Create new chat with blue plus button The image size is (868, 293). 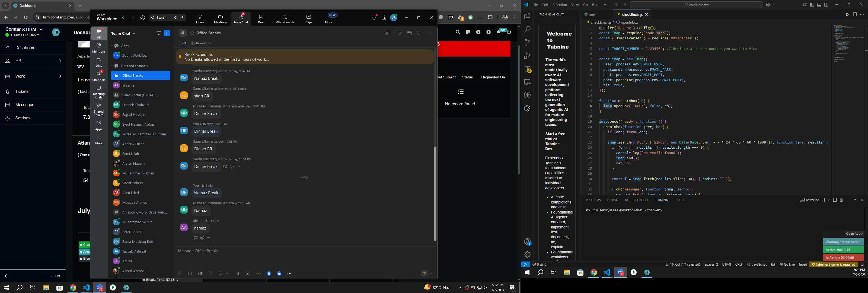point(167,33)
